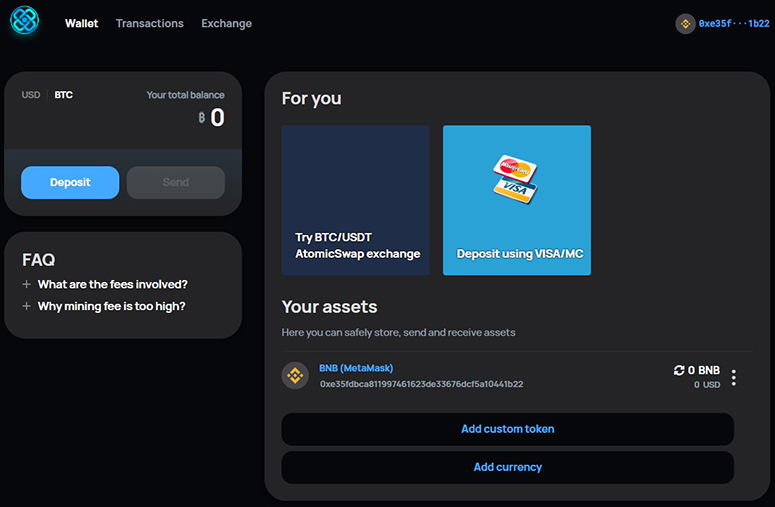Viewport: 775px width, 507px height.
Task: Click the refresh icon next to 0 BNB
Action: [679, 370]
